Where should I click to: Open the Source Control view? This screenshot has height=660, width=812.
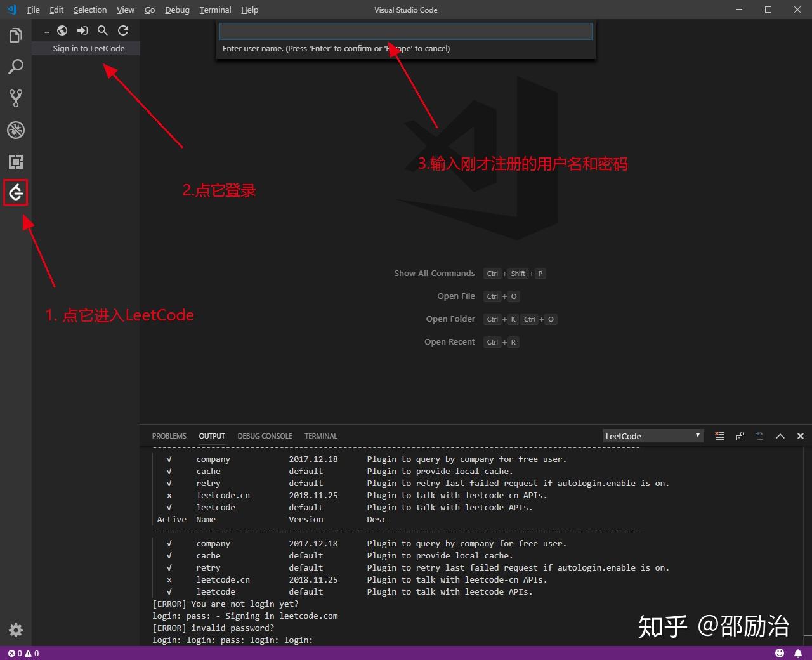(x=16, y=98)
